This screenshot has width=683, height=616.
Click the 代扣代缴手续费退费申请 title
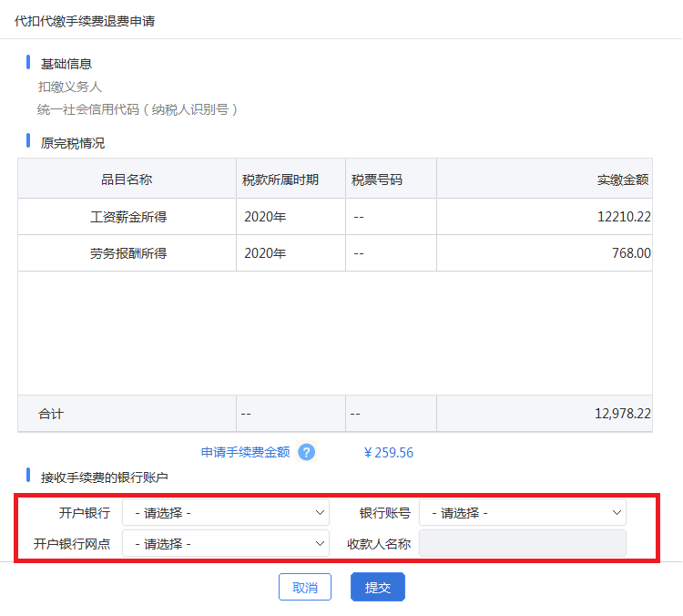[85, 21]
